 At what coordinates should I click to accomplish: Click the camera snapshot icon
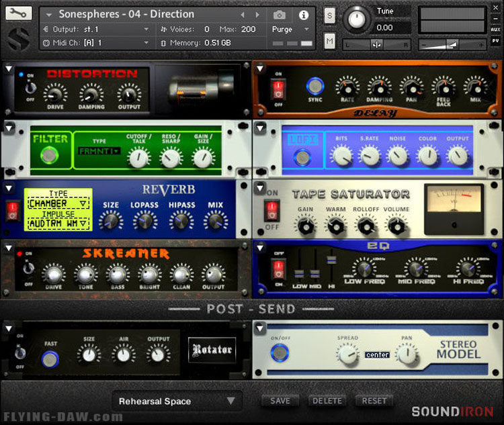[280, 15]
